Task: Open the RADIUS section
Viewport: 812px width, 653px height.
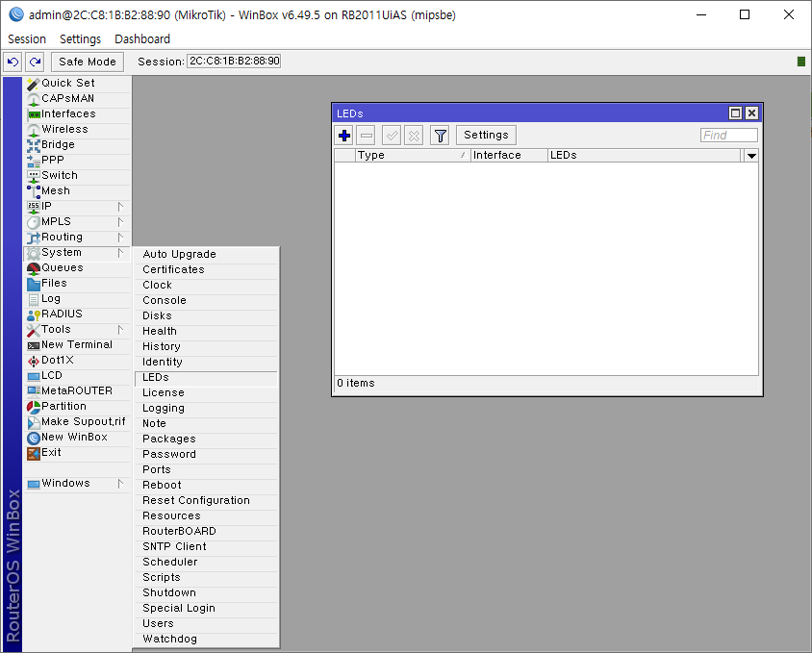Action: [x=77, y=314]
